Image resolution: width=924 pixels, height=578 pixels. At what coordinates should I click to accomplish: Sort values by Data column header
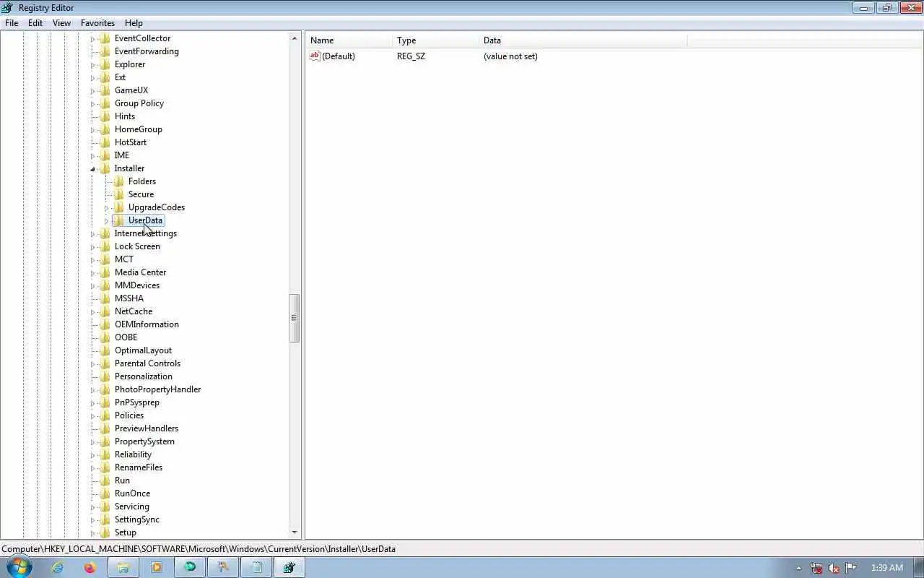tap(583, 40)
